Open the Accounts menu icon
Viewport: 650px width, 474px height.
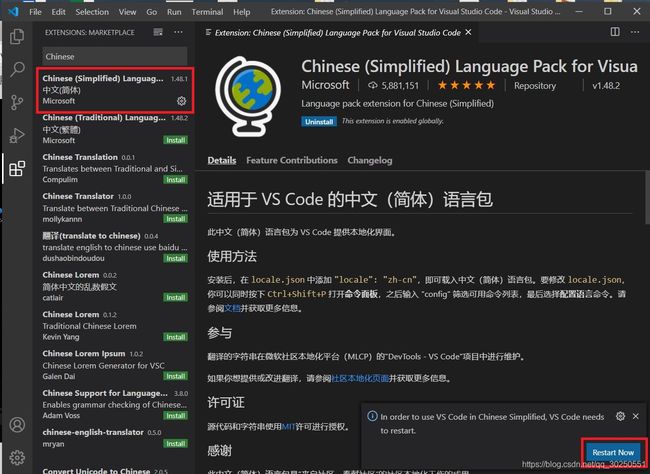pos(17,425)
